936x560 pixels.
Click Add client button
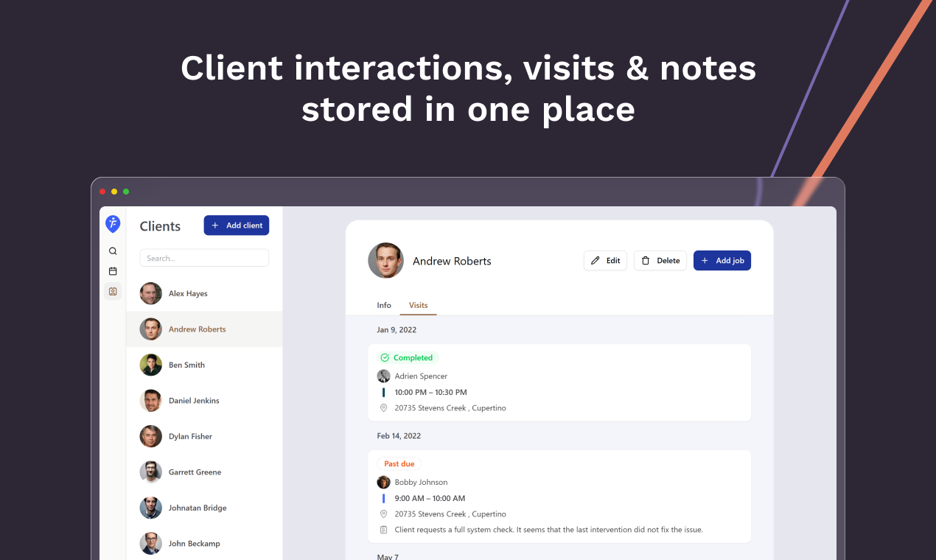point(237,225)
